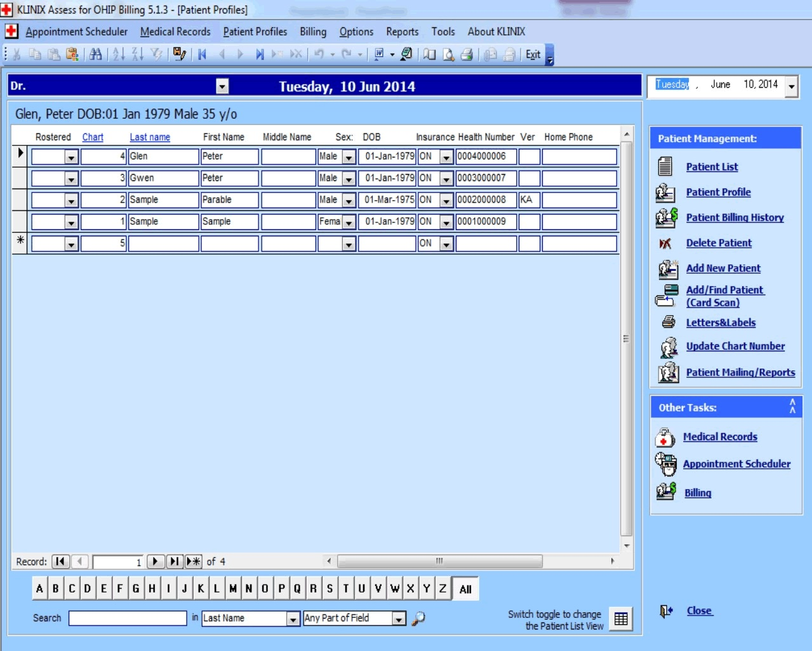Filter patients by letter S
This screenshot has width=812, height=651.
329,589
